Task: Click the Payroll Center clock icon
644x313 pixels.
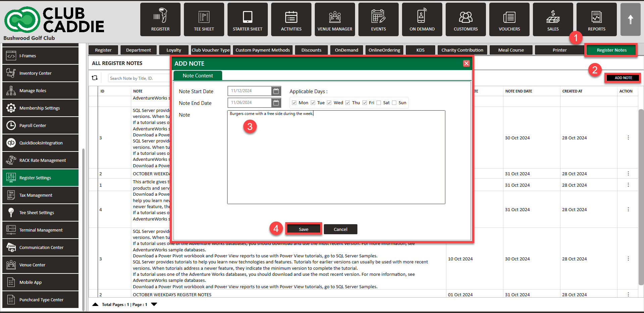Action: pos(11,125)
